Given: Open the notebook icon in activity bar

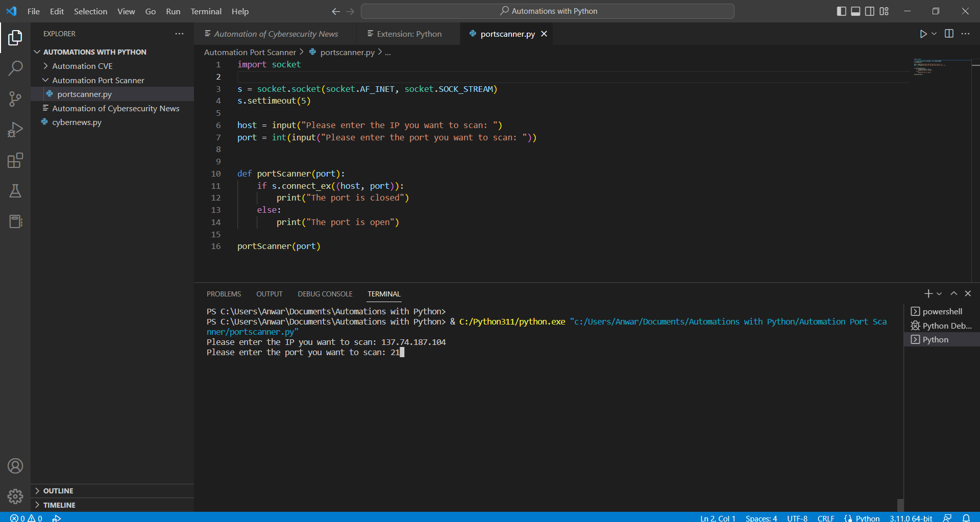Looking at the screenshot, I should [x=15, y=221].
